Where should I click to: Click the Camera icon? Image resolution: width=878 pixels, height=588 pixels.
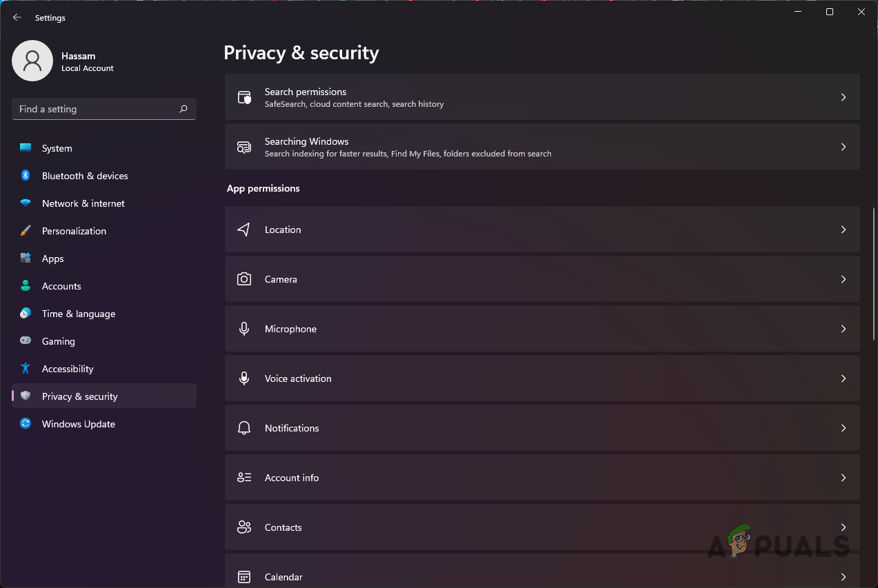tap(243, 279)
